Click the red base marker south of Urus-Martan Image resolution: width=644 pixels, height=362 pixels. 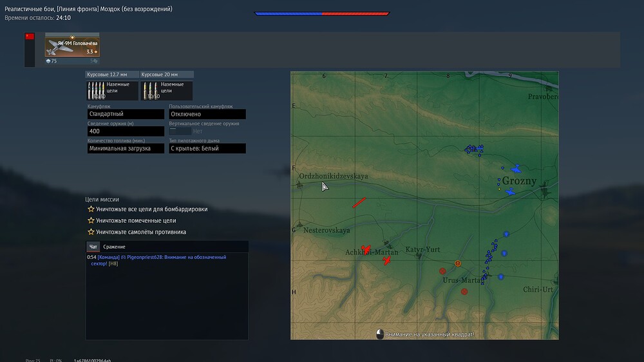click(x=464, y=292)
